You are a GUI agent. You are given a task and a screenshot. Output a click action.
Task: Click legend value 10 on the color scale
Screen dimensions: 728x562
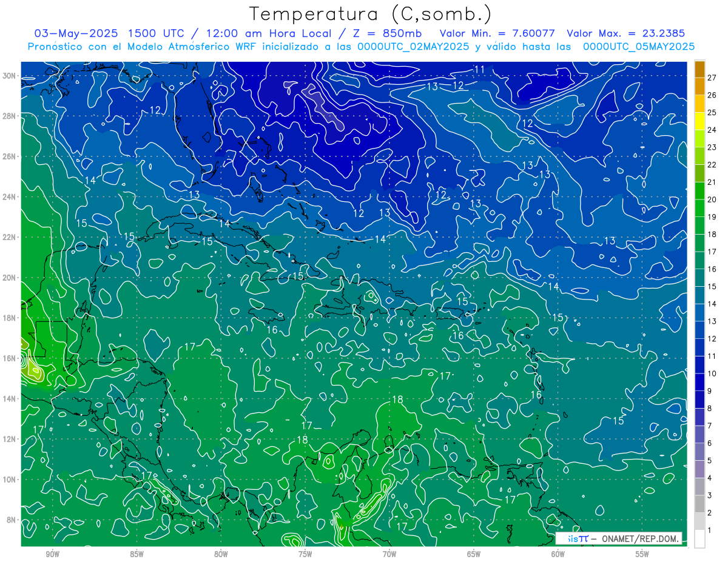pyautogui.click(x=712, y=373)
